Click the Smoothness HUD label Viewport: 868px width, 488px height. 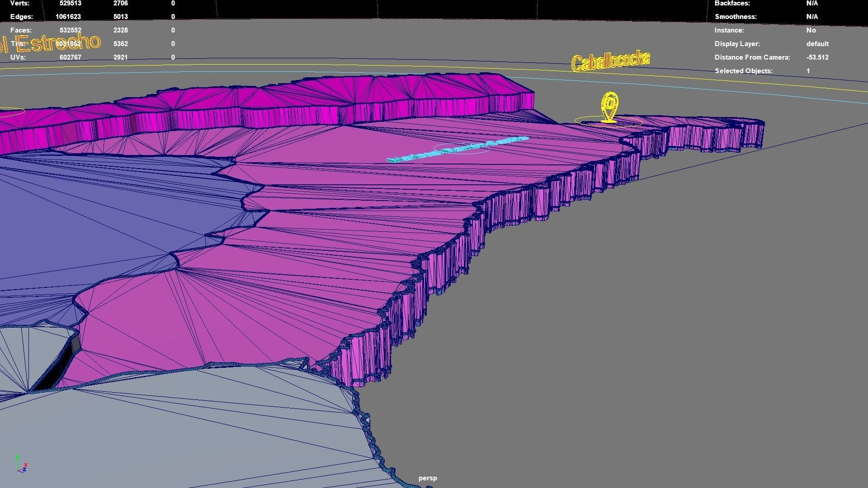point(736,17)
